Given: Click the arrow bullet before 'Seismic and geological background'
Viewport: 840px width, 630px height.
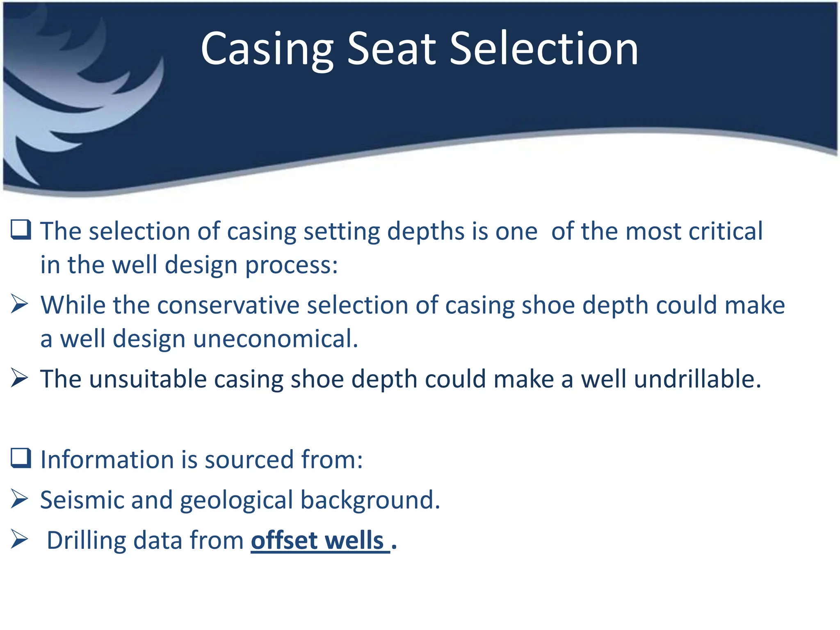Looking at the screenshot, I should coord(19,499).
